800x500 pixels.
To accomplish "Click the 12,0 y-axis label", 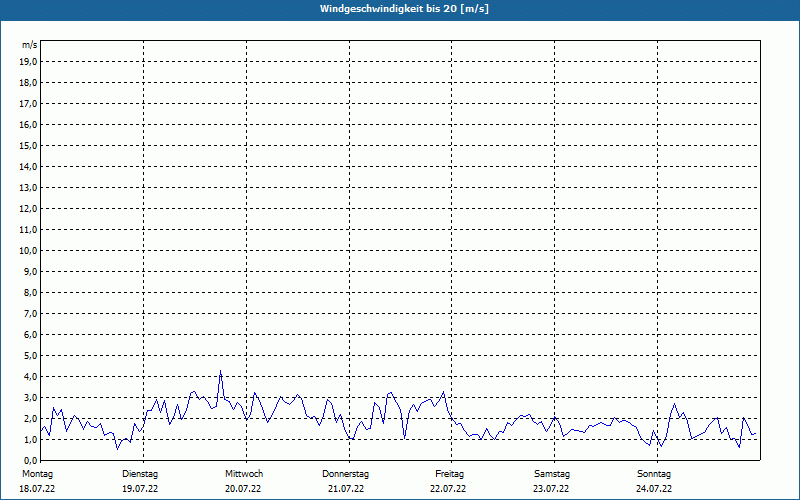I will point(30,209).
